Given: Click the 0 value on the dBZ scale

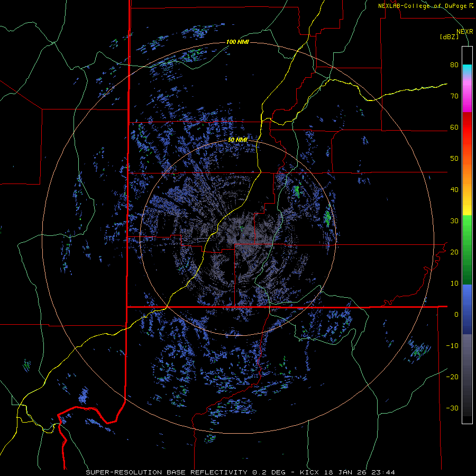Looking at the screenshot, I should point(456,315).
